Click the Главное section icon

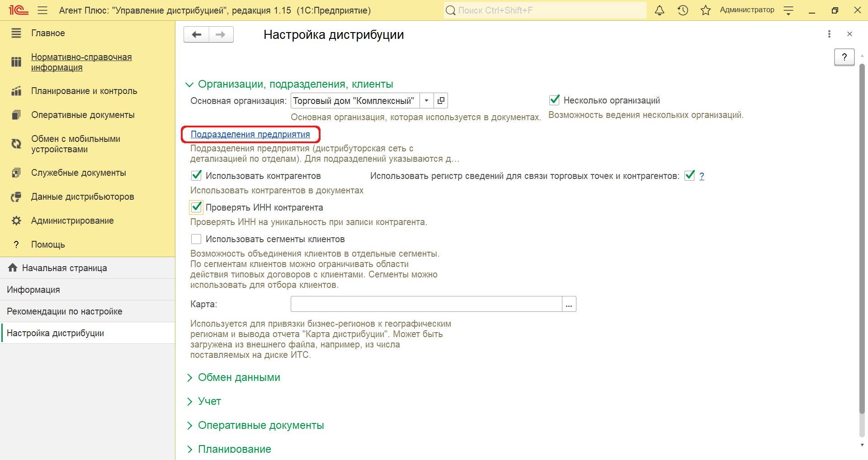16,33
